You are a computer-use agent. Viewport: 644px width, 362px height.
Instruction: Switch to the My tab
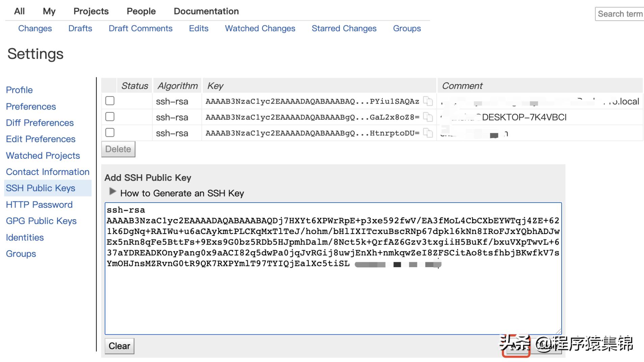click(x=49, y=11)
